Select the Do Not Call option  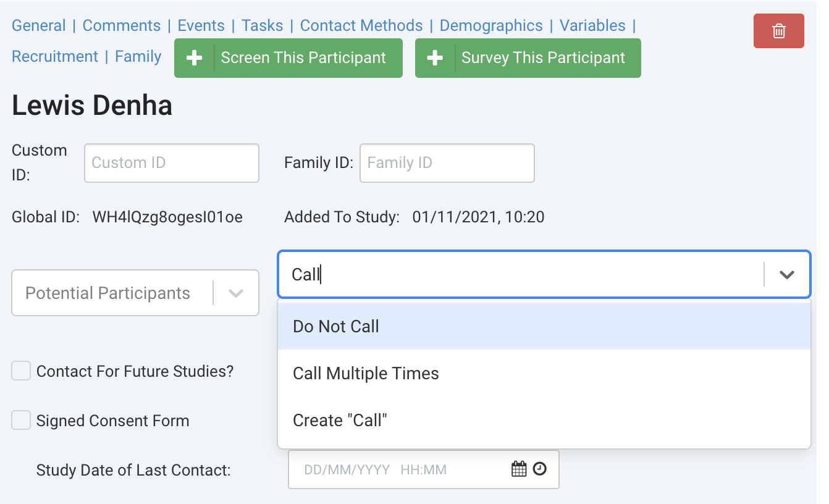tap(336, 327)
